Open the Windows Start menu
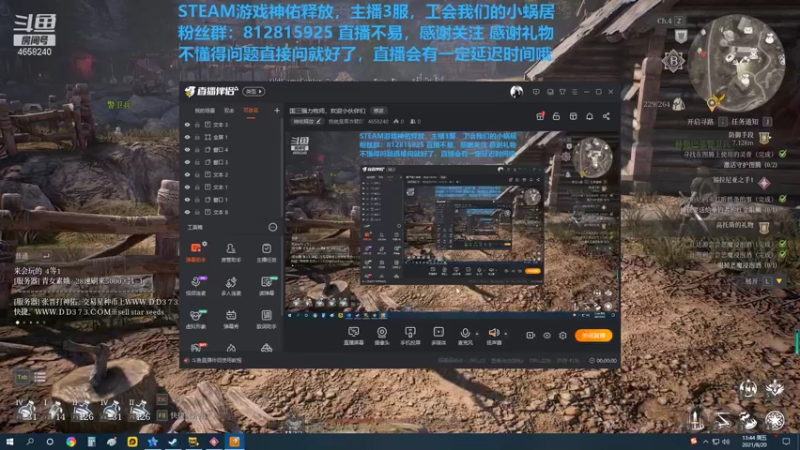 pos(9,441)
